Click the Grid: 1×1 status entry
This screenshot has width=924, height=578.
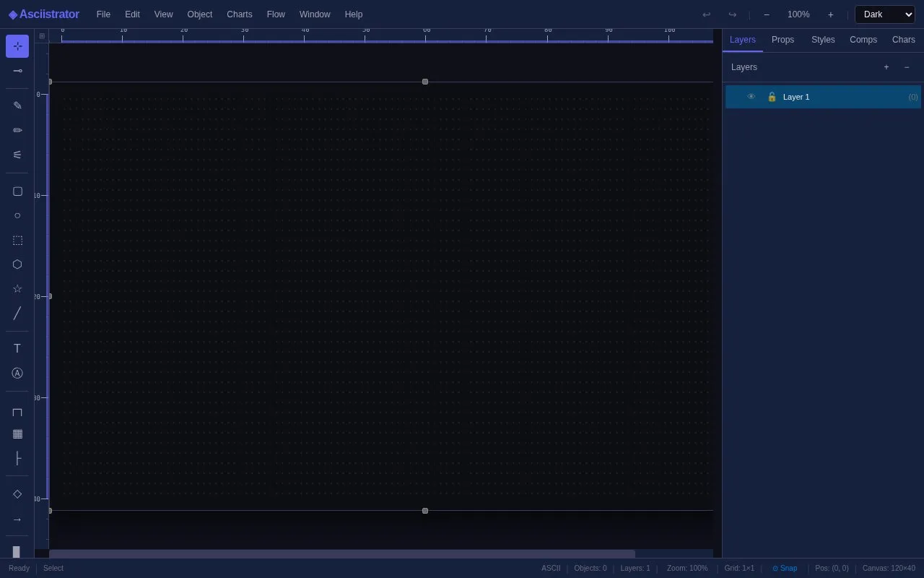[x=739, y=569]
